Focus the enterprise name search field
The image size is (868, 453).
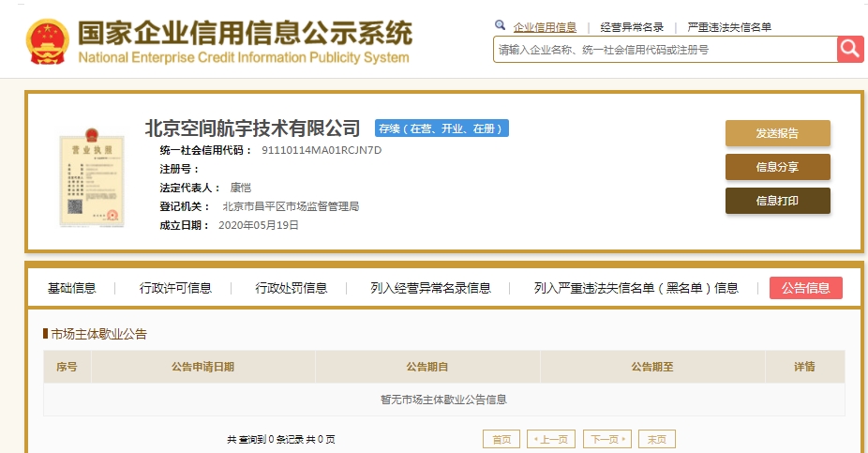click(x=665, y=50)
